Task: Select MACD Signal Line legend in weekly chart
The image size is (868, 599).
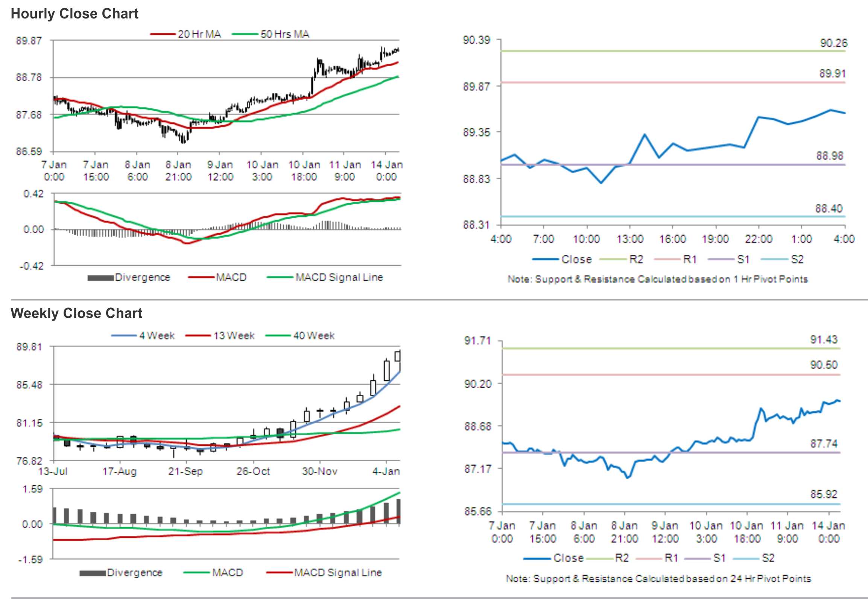Action: tap(324, 573)
